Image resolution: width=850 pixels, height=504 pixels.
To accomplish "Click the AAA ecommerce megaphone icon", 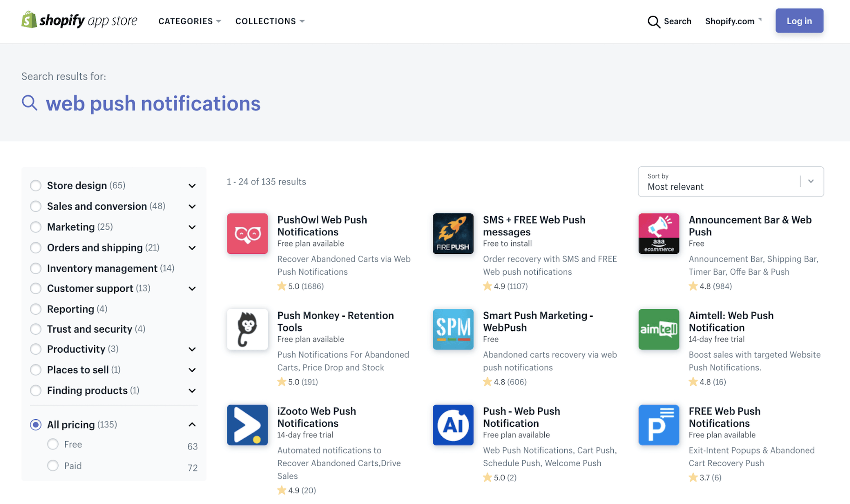I will pyautogui.click(x=658, y=233).
